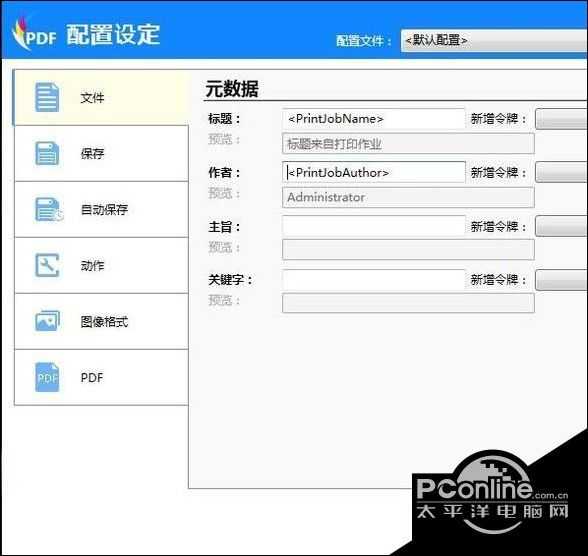Click the 自动保存 auto-save icon

49,209
